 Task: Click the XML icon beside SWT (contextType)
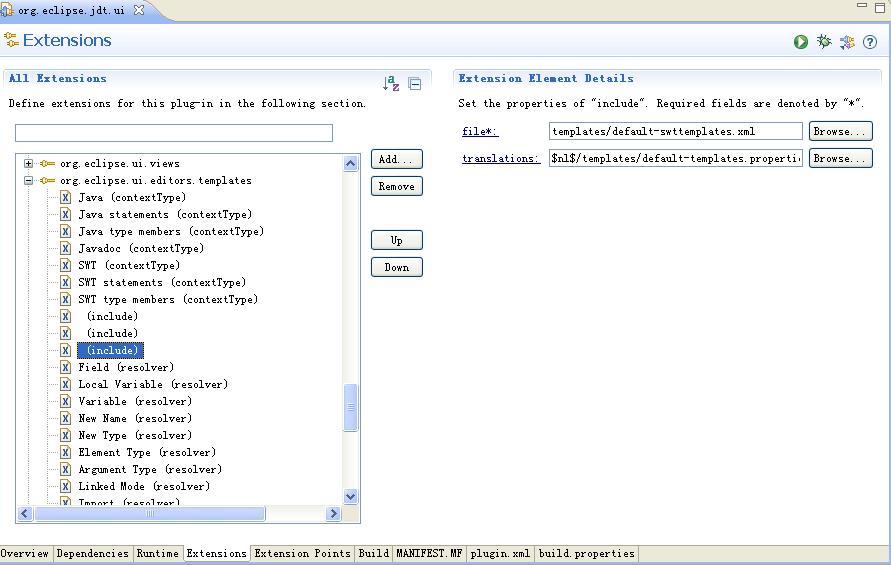point(66,265)
